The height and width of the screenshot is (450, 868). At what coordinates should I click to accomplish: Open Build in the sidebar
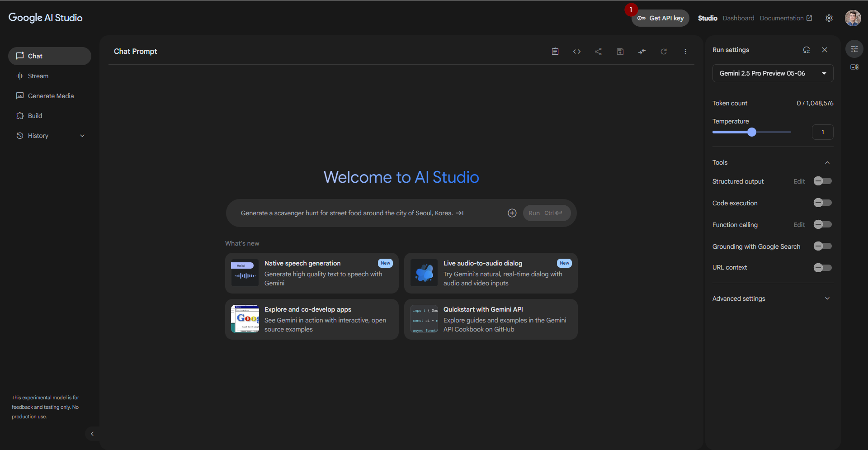pos(50,116)
